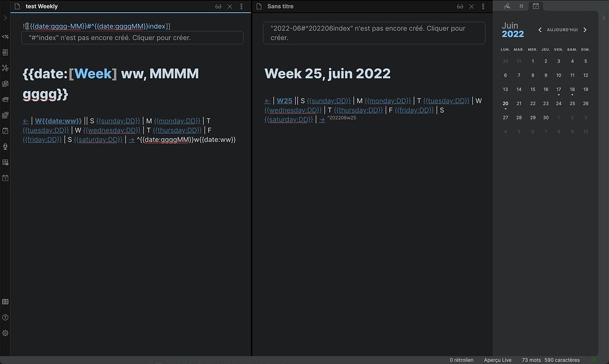
Task: Go to next month in calendar
Action: 585,30
